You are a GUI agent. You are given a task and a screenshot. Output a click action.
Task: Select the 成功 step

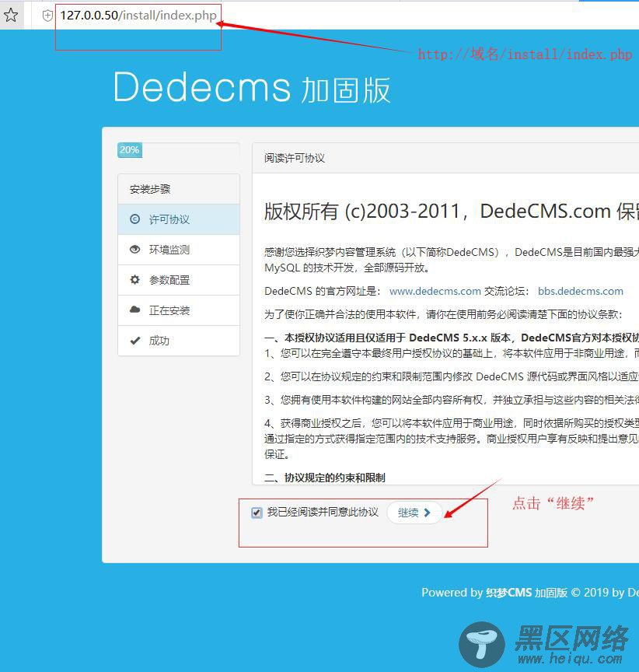point(179,341)
